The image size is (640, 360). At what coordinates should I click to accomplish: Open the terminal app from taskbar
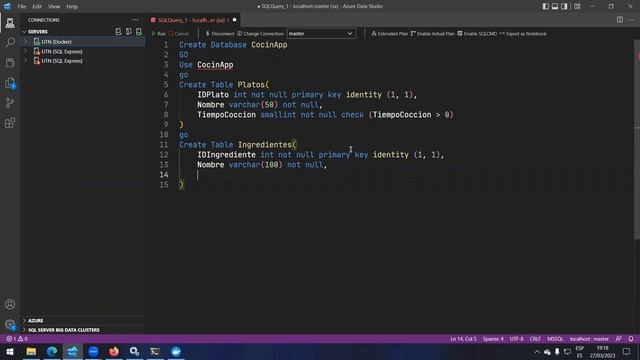155,351
